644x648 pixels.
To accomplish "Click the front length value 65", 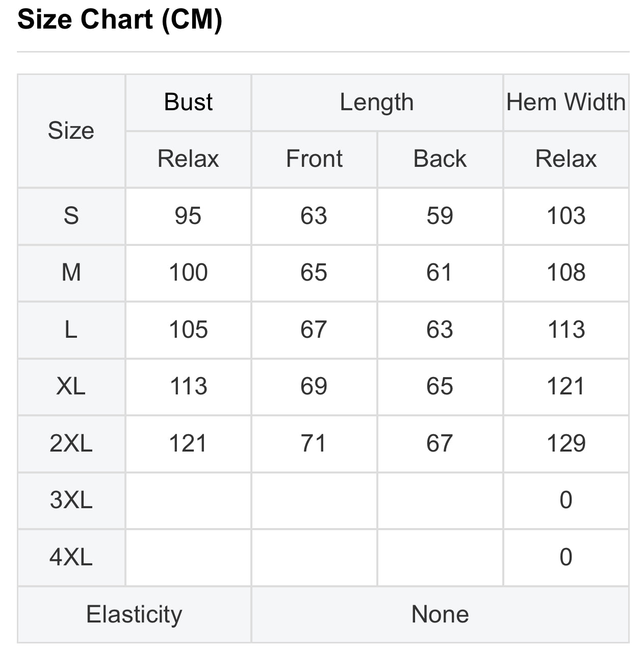I will click(314, 273).
